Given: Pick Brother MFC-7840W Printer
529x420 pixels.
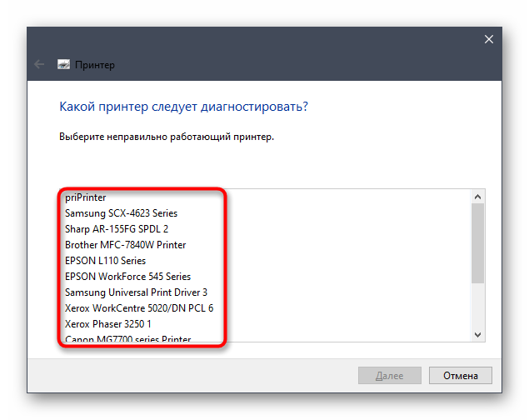Looking at the screenshot, I should [125, 245].
